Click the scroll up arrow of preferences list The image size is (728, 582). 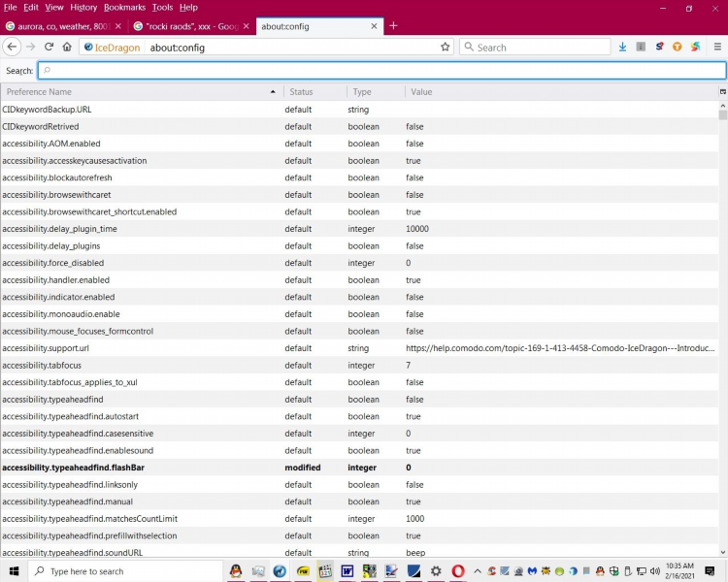(723, 106)
